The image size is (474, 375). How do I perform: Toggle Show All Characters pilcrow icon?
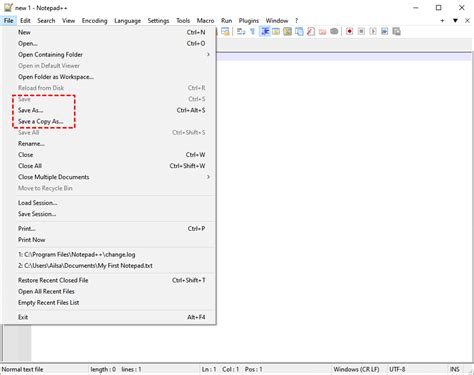coord(253,32)
